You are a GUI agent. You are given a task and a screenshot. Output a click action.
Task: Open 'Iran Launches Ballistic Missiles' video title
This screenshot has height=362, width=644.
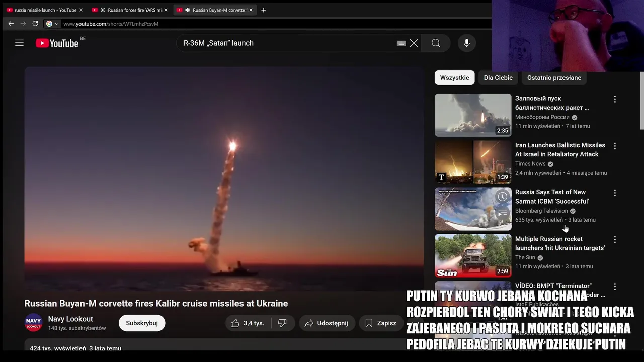[560, 150]
